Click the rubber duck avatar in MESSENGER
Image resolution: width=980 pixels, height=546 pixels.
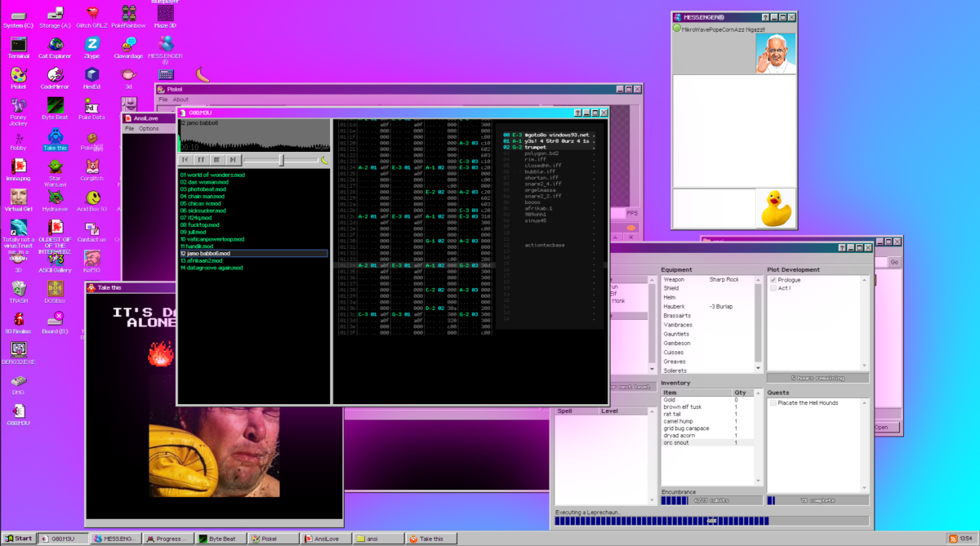point(774,208)
